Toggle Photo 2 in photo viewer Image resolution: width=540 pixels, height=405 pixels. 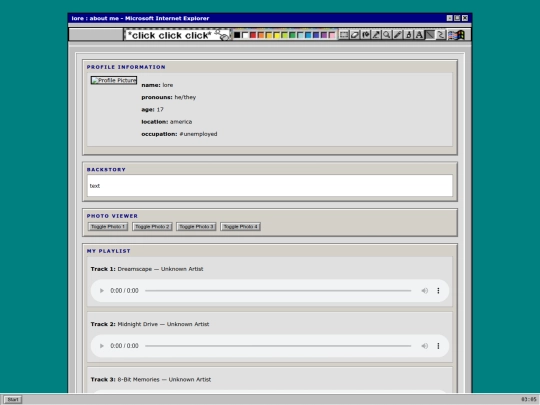coord(152,227)
